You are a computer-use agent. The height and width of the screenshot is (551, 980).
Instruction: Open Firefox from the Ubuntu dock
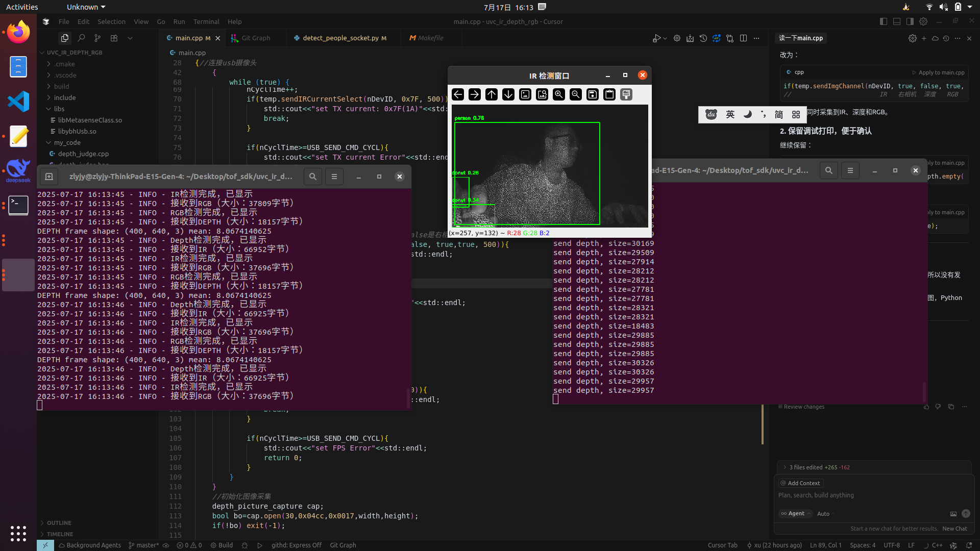[18, 32]
